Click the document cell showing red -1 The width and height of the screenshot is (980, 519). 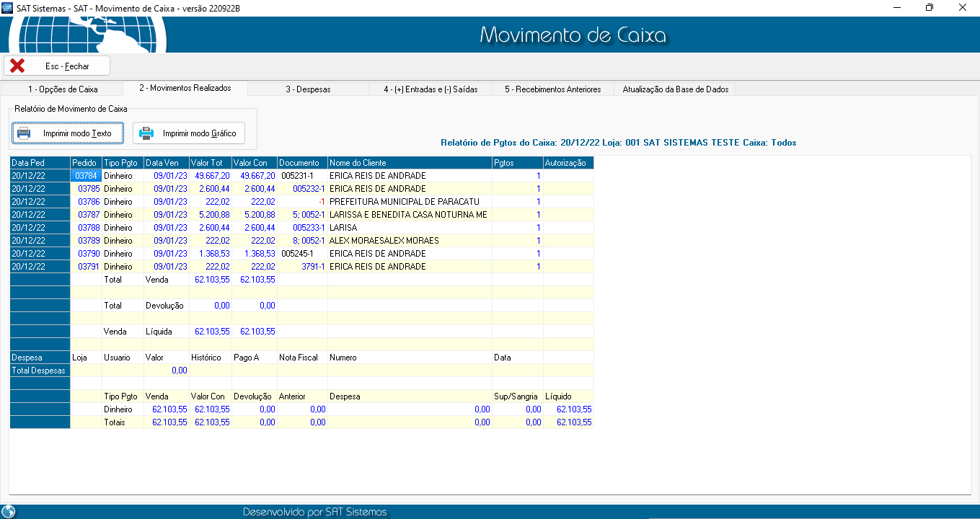pyautogui.click(x=302, y=202)
